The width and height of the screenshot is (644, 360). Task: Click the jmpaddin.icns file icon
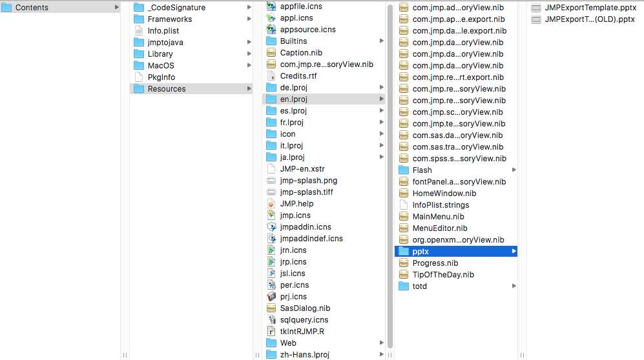pyautogui.click(x=271, y=226)
